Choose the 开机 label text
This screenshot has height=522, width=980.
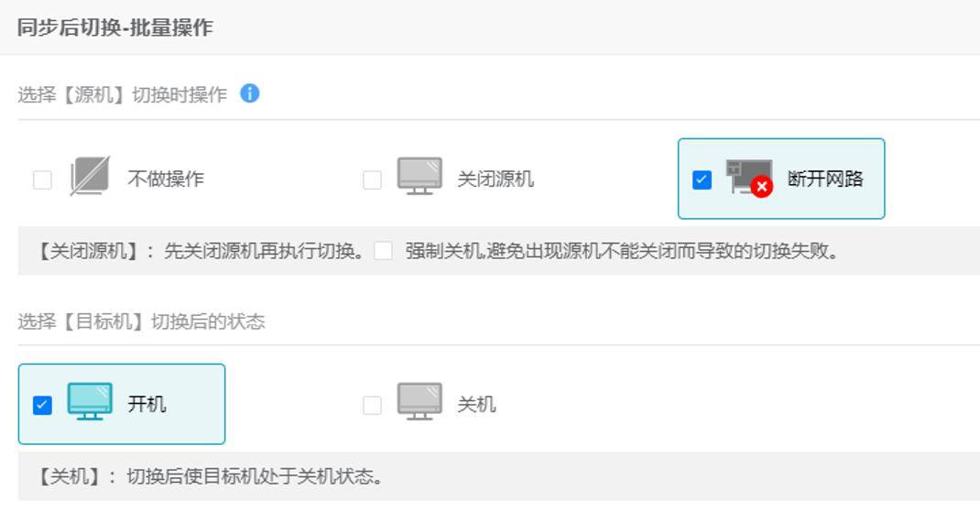pos(147,405)
